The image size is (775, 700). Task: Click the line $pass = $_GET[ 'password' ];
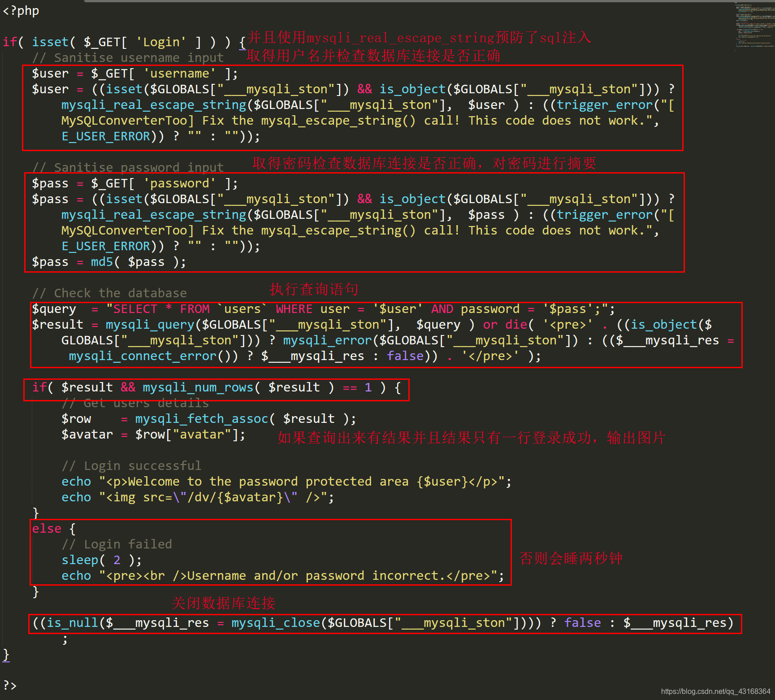pyautogui.click(x=135, y=183)
